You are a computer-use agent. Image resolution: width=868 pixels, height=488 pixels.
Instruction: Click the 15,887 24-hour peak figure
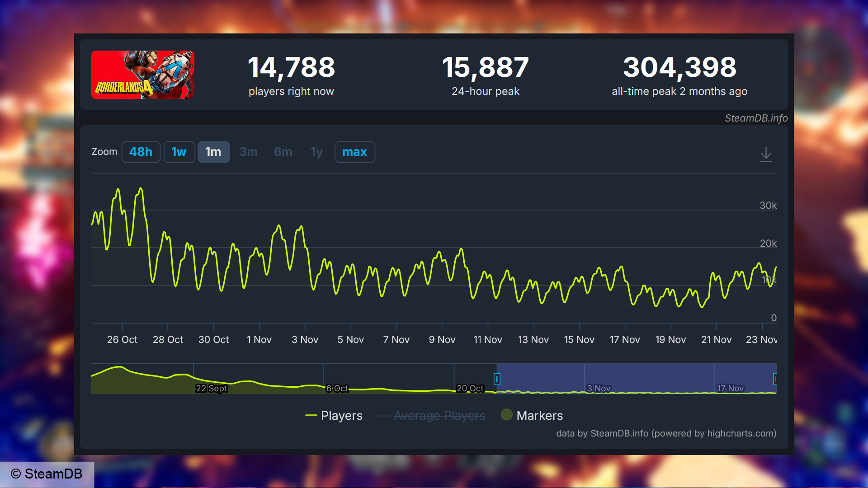486,67
